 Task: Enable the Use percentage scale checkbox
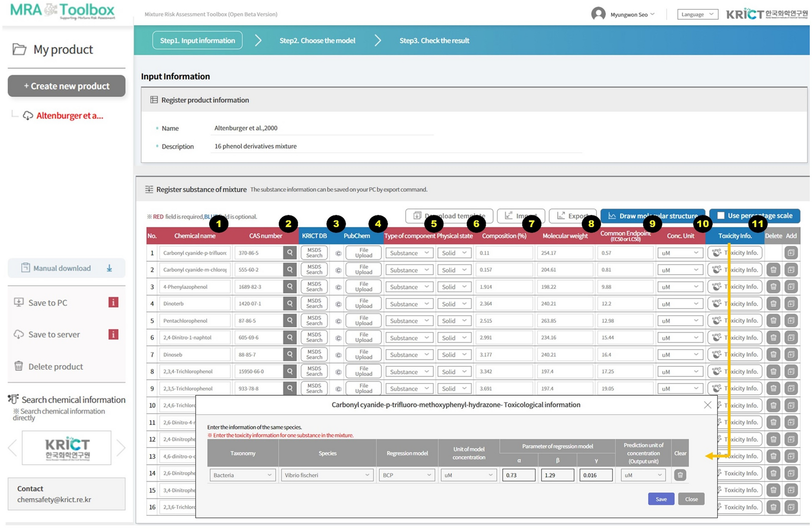point(721,215)
